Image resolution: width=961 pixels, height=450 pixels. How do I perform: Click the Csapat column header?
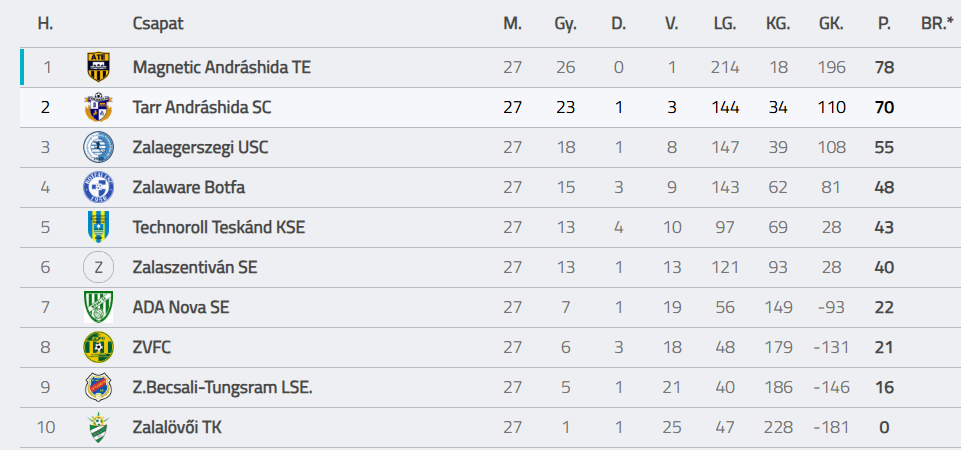(x=158, y=24)
